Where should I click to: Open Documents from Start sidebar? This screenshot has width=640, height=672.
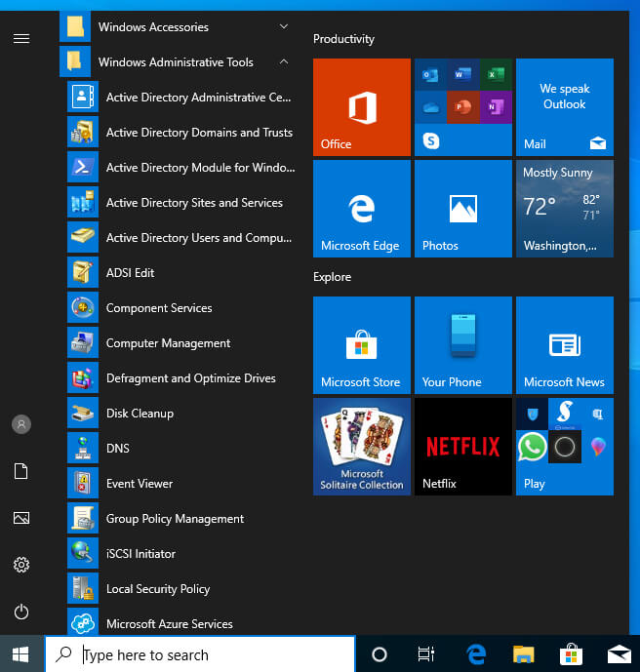pyautogui.click(x=21, y=471)
